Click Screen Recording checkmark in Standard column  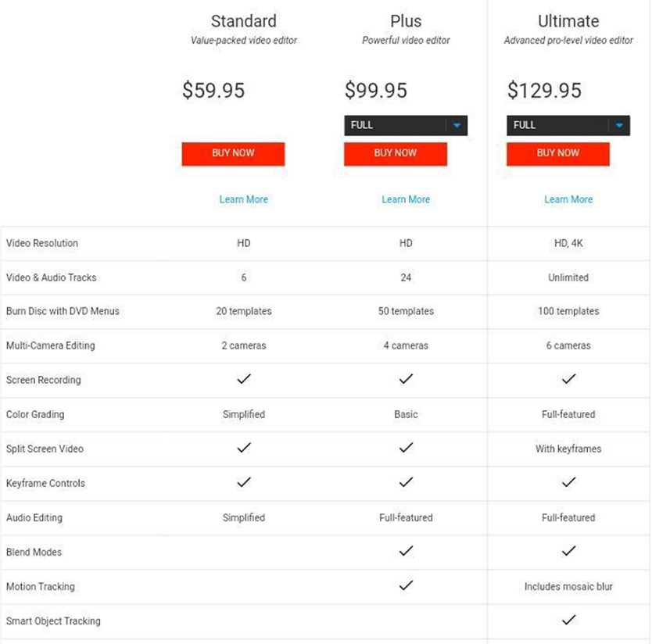(244, 379)
